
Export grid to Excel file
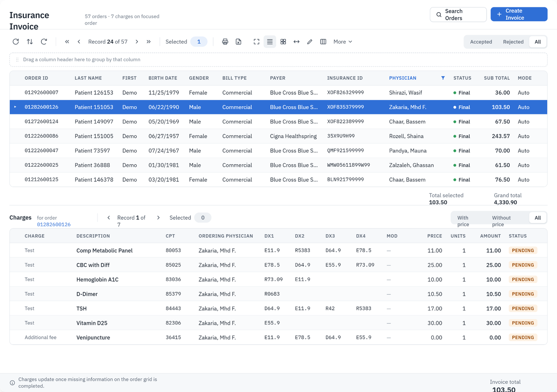[x=238, y=42]
